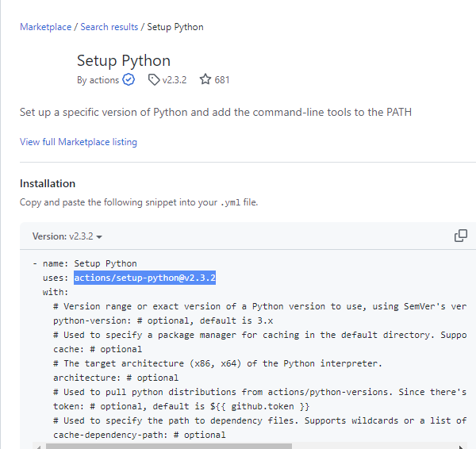This screenshot has height=449, width=476.
Task: Click the 'with:' line in the snippet
Action: pyautogui.click(x=56, y=292)
